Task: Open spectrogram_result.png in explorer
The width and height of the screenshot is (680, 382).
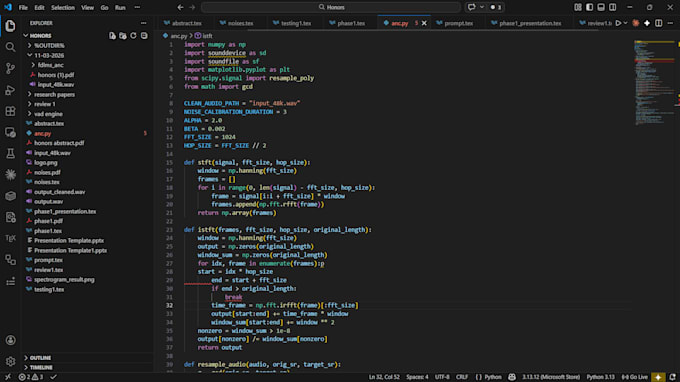Action: coord(64,280)
